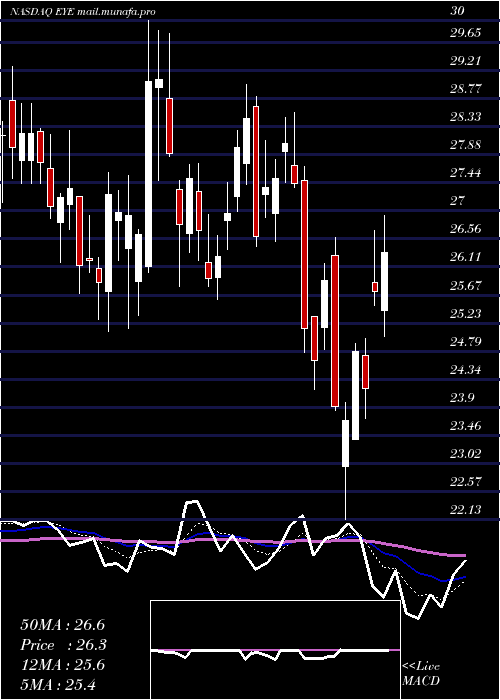
Task: Click the 22.13 price axis label
Action: pyautogui.click(x=466, y=510)
